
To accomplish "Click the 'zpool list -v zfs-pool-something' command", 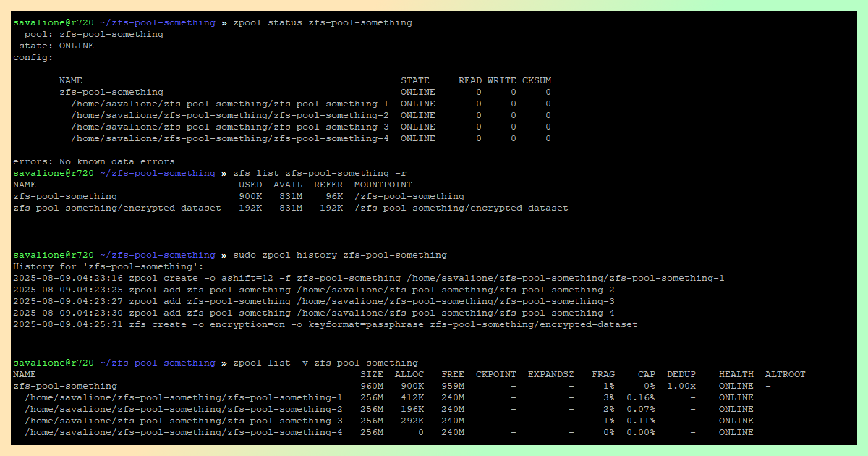I will pos(325,363).
